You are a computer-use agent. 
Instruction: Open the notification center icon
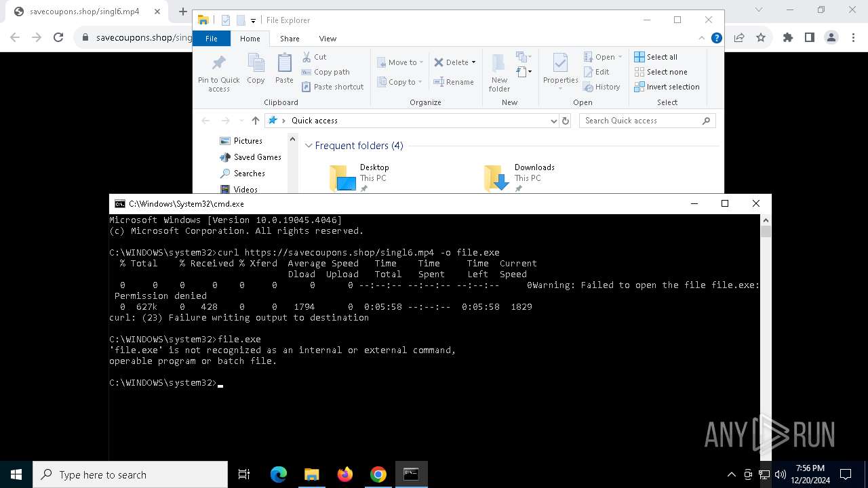tap(846, 474)
